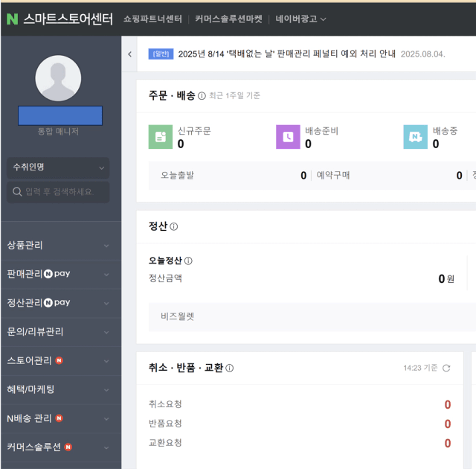Open the 8/14 택배없는 날 notice
This screenshot has width=476, height=469.
click(x=286, y=54)
